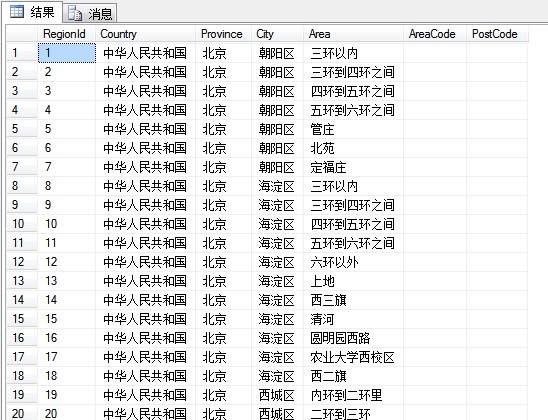This screenshot has width=548, height=420.
Task: Click Area cell 三环以内 in row 8
Action: coord(353,186)
